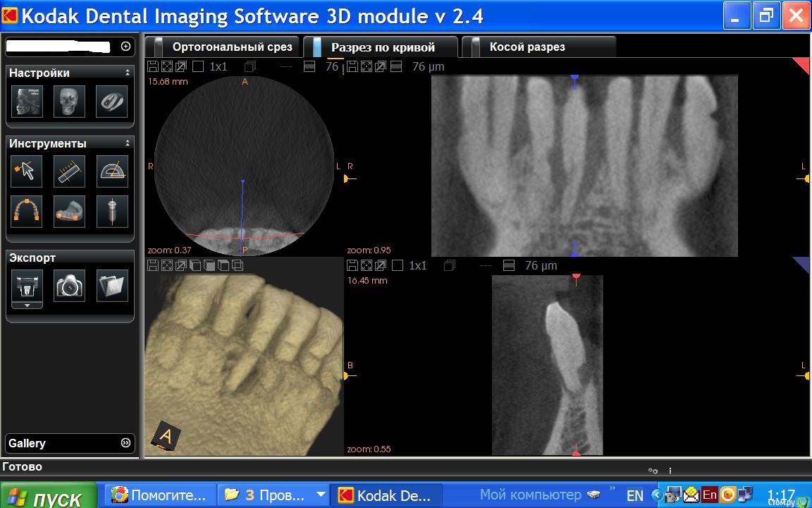The width and height of the screenshot is (812, 508).
Task: Open the dropdown arrow under print export
Action: (x=27, y=306)
